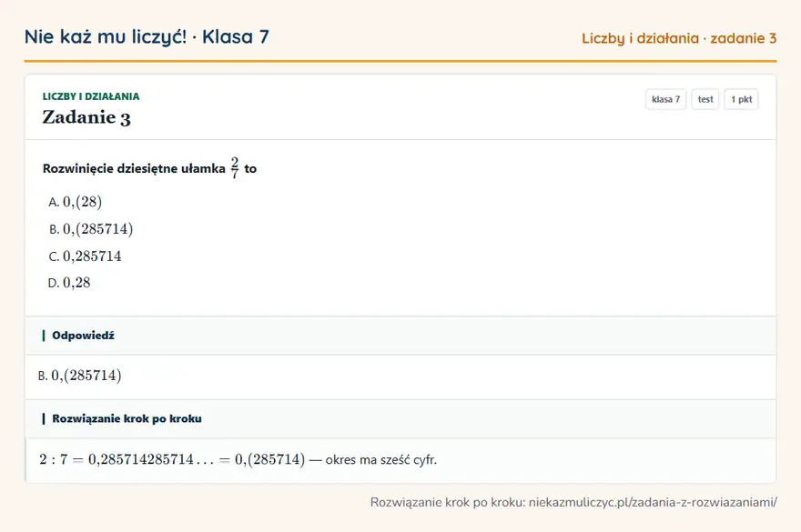Click the text 'okres ma sześć cyfr.'

pyautogui.click(x=381, y=459)
